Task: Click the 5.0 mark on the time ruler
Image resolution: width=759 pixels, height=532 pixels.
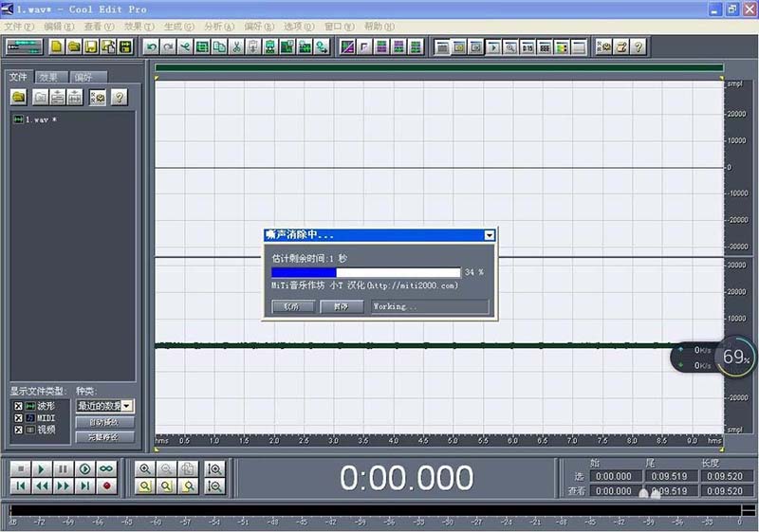Action: [x=453, y=441]
